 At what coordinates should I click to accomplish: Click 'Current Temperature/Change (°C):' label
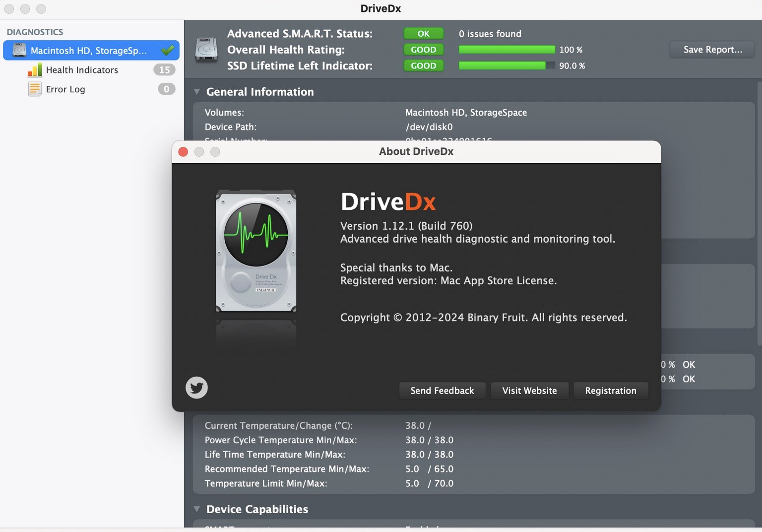tap(279, 426)
